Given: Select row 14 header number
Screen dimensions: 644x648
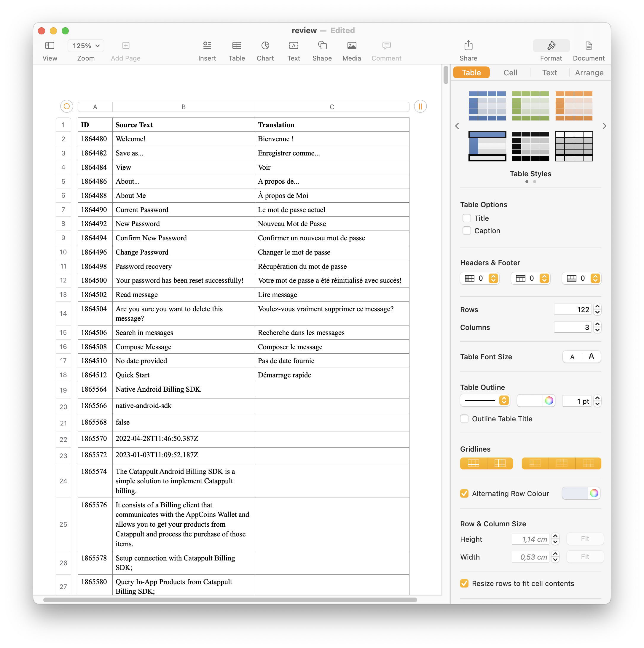Looking at the screenshot, I should 63,313.
